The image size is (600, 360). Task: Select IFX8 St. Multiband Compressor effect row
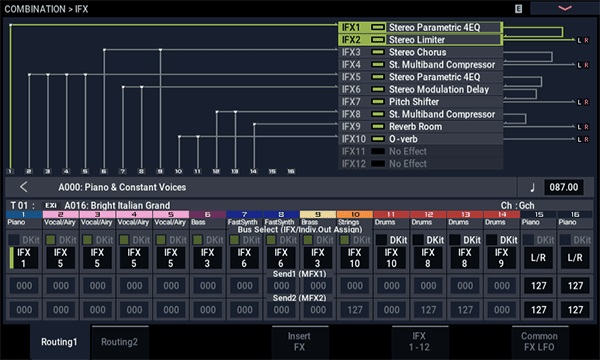click(x=420, y=114)
